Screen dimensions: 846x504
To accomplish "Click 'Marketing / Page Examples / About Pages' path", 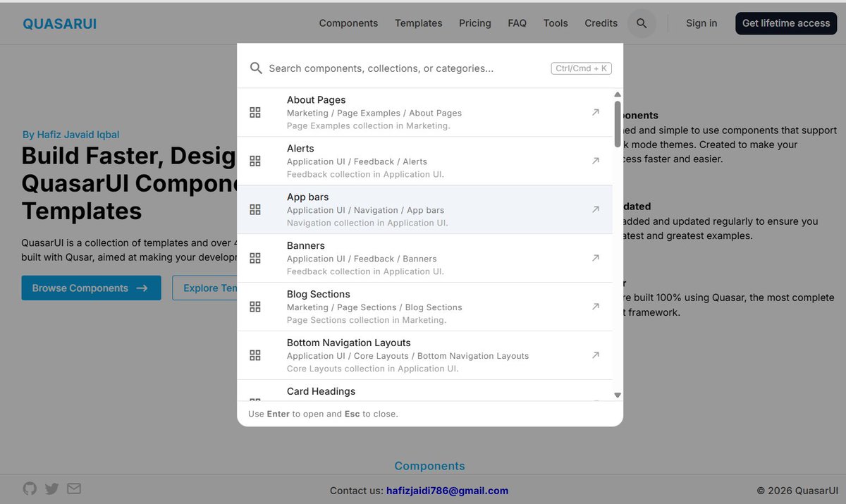I will (x=374, y=113).
